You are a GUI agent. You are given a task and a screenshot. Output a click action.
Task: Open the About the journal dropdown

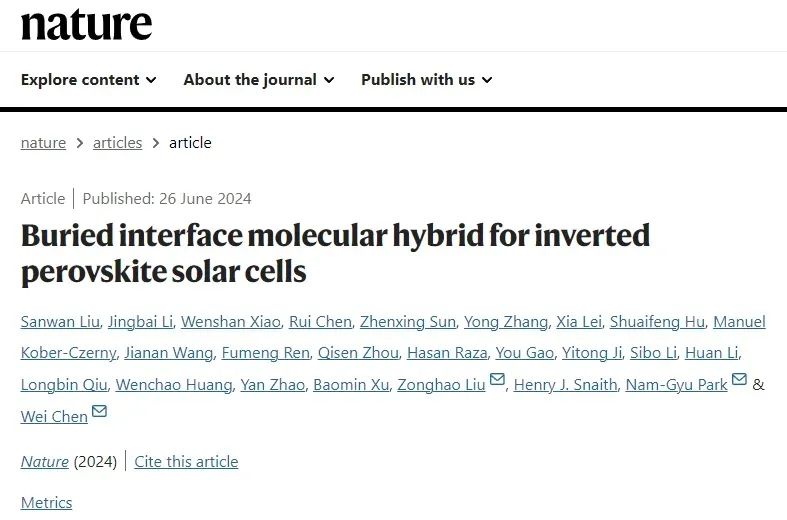click(x=258, y=80)
